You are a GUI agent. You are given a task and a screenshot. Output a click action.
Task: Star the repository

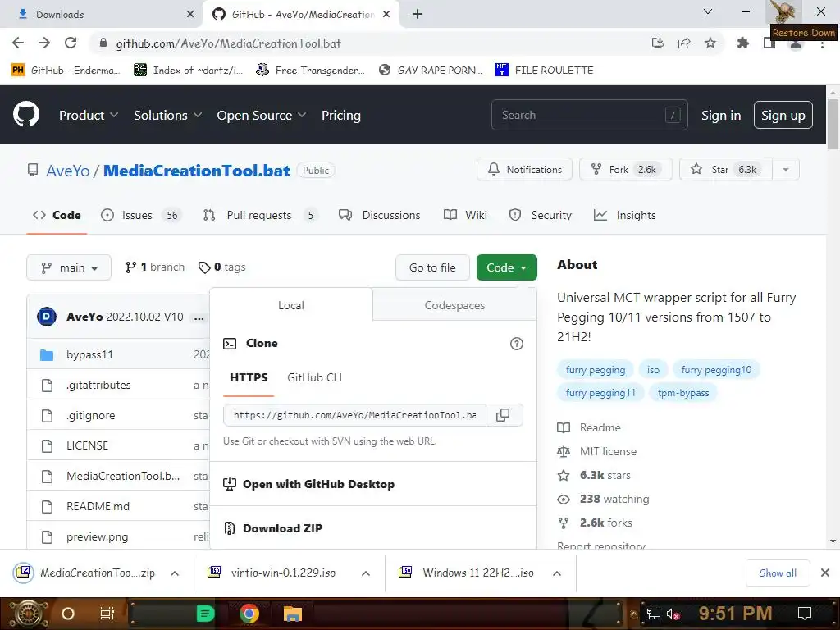click(726, 170)
